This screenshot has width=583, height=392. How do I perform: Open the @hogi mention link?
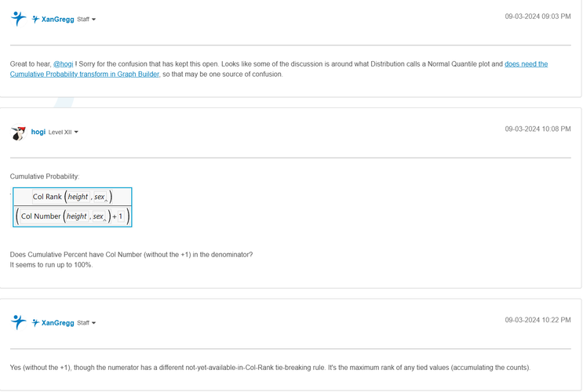point(65,64)
